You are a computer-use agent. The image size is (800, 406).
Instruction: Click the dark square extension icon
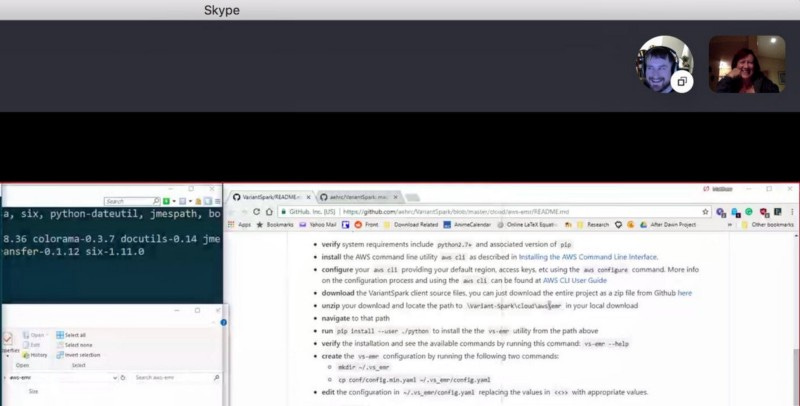click(778, 212)
